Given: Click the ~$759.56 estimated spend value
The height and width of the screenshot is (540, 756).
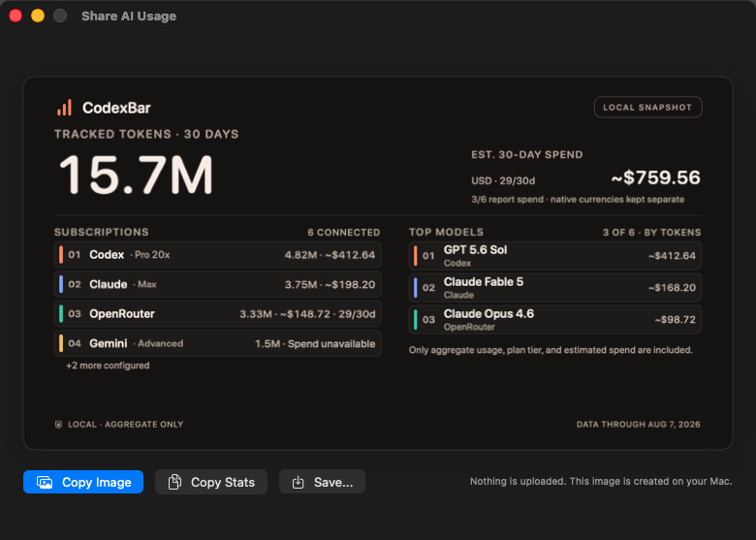Looking at the screenshot, I should click(656, 177).
